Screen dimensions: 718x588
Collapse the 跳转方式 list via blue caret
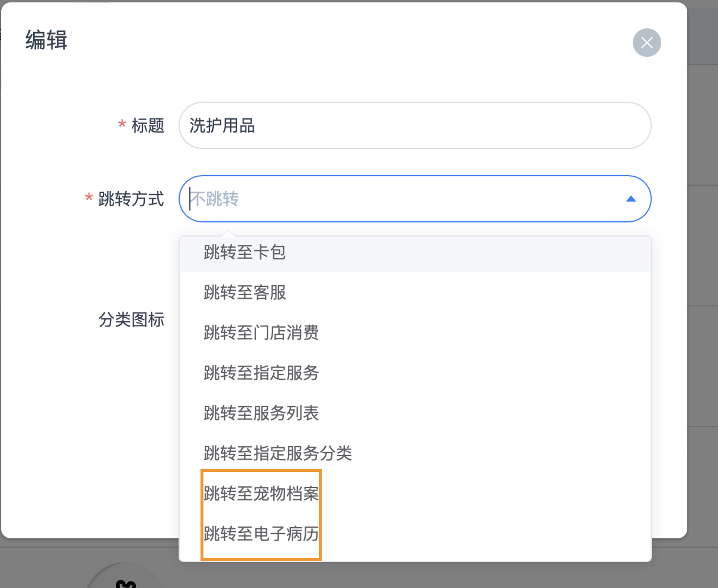click(630, 199)
